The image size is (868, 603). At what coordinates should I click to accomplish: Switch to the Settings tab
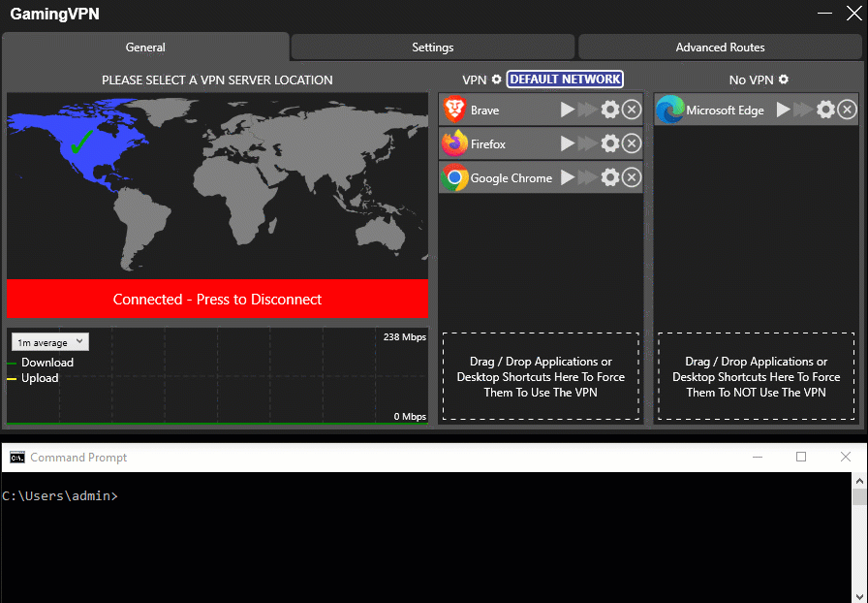(432, 48)
